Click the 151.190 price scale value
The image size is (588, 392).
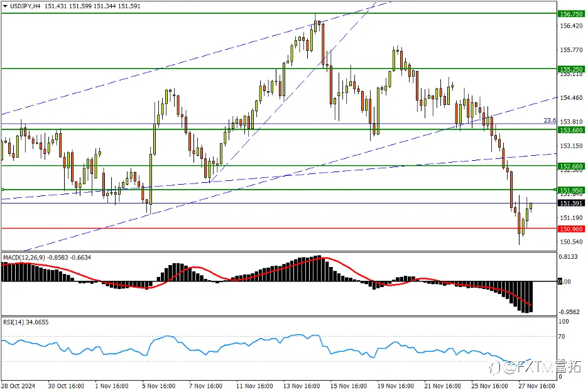[571, 218]
